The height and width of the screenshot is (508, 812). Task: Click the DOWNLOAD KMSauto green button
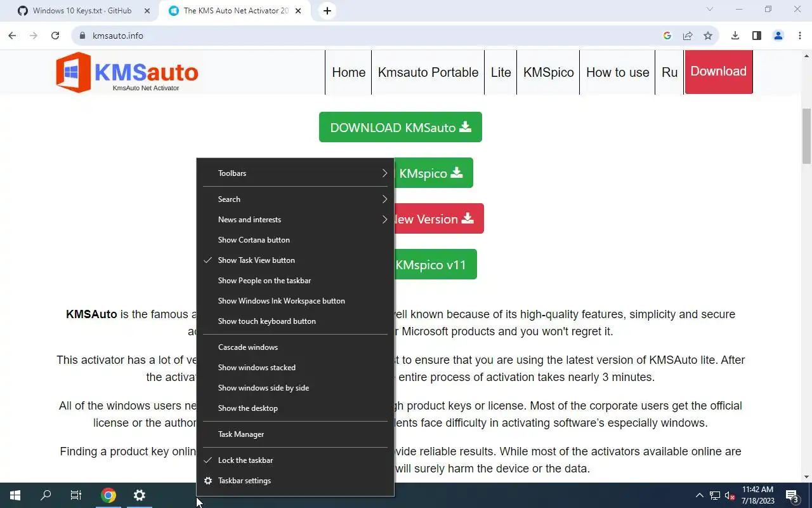point(400,127)
